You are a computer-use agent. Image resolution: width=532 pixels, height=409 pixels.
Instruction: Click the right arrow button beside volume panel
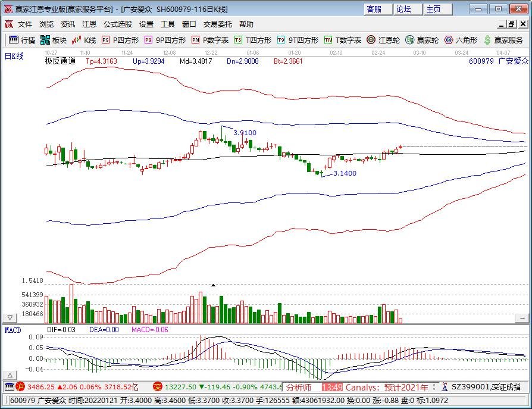522,318
